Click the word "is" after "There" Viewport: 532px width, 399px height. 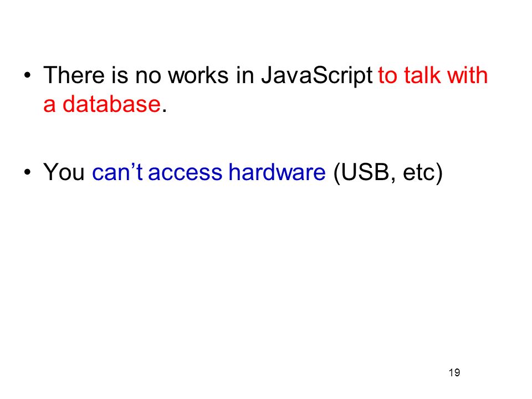[120, 75]
